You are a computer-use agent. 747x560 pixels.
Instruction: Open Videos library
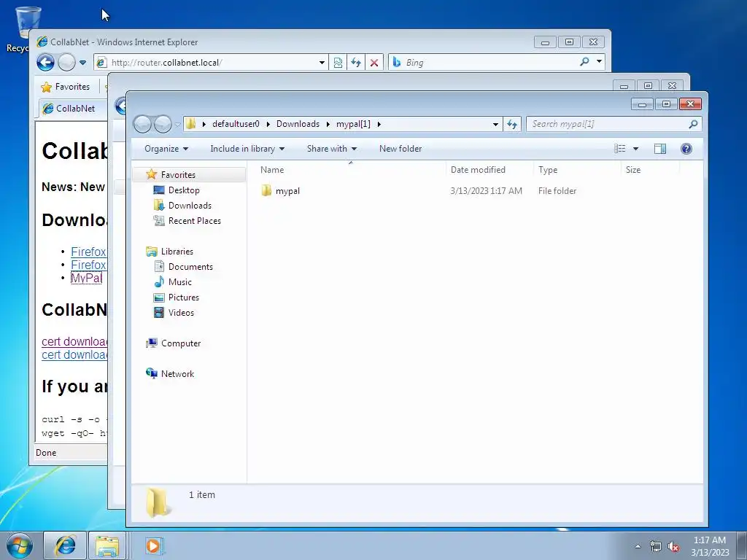pyautogui.click(x=181, y=312)
